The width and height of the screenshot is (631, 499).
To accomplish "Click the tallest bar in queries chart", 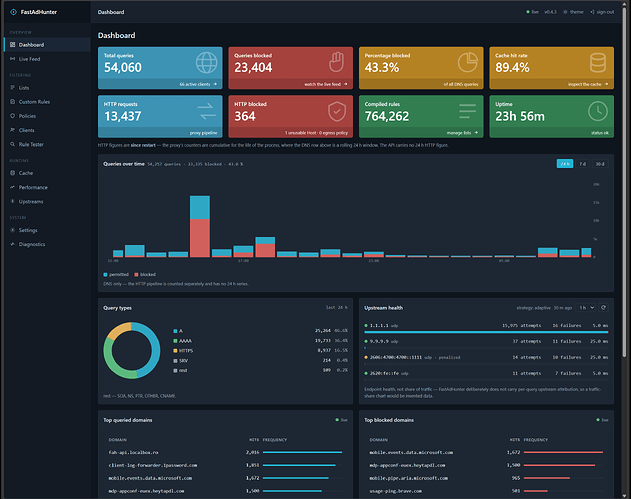I will point(200,226).
